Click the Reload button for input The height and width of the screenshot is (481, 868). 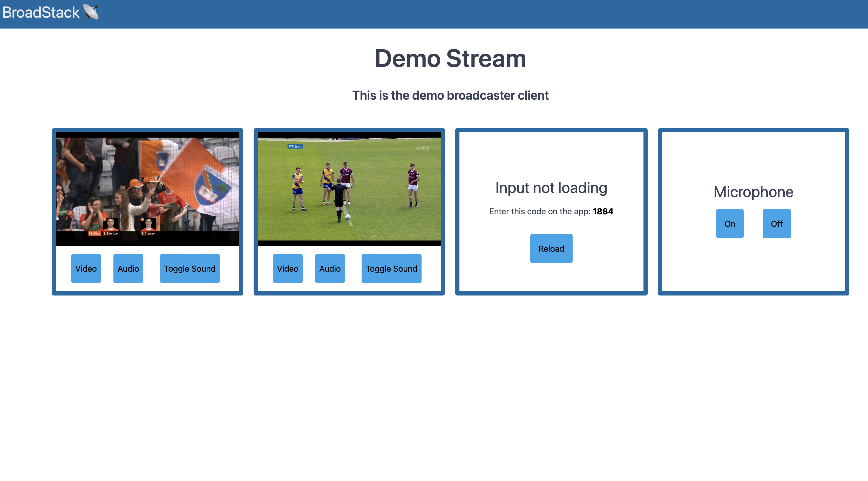[551, 249]
